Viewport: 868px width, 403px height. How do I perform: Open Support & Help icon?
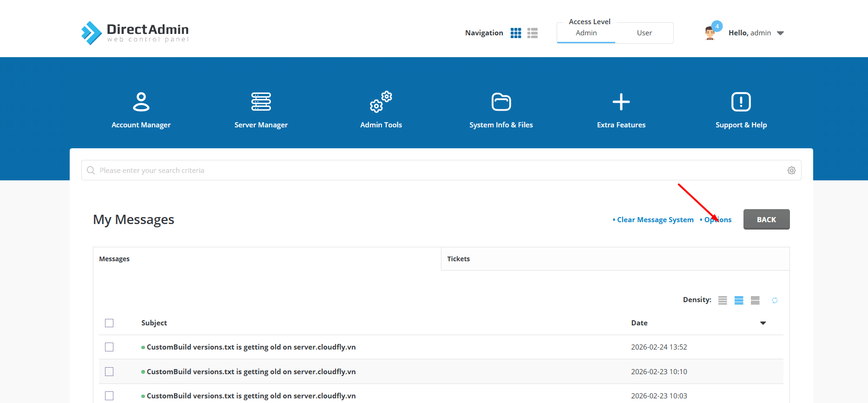tap(741, 102)
